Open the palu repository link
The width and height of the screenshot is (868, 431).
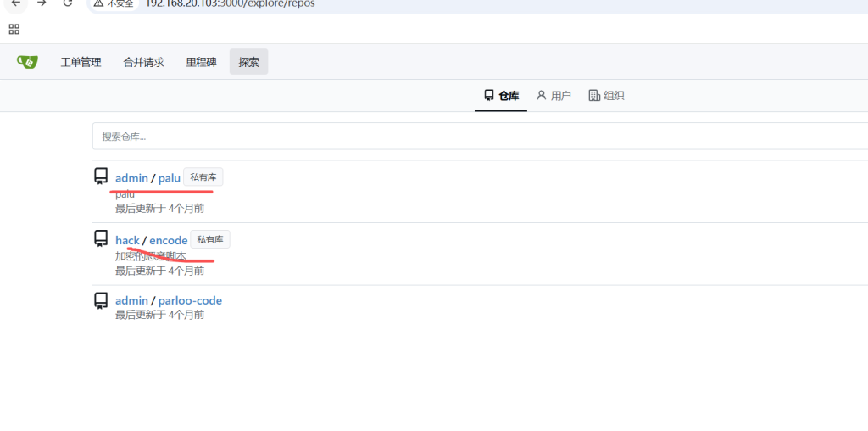pos(170,178)
